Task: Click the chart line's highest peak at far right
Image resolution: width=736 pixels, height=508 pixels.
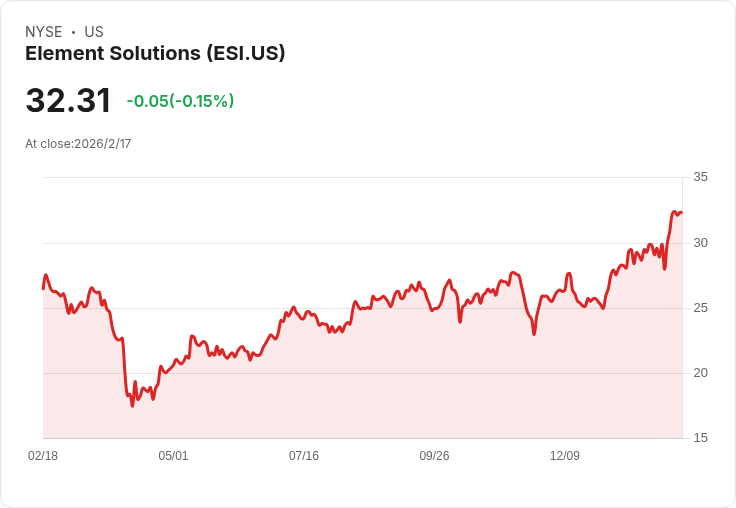Action: (x=675, y=211)
